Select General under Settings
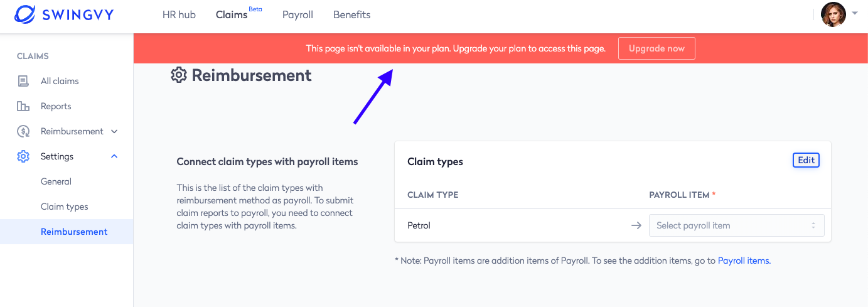 coord(56,181)
